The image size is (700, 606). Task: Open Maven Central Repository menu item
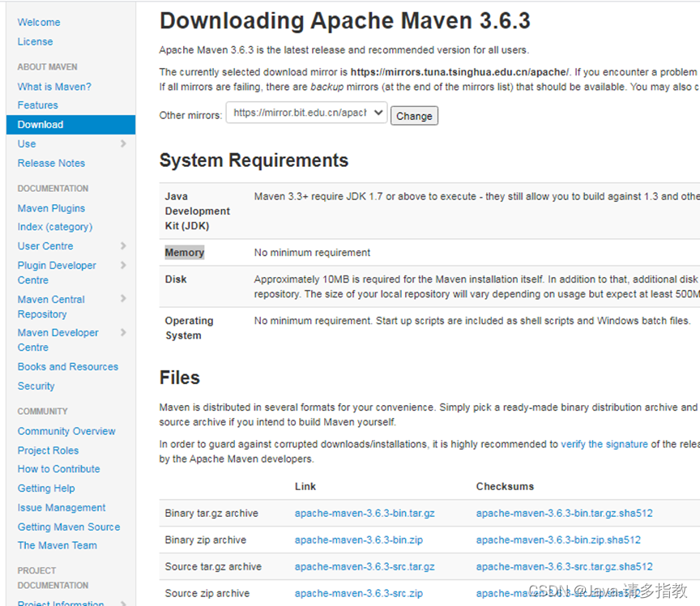[x=51, y=307]
